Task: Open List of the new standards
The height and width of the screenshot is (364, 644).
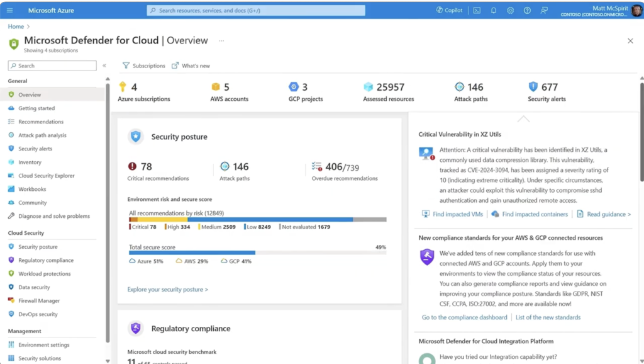Action: 548,317
